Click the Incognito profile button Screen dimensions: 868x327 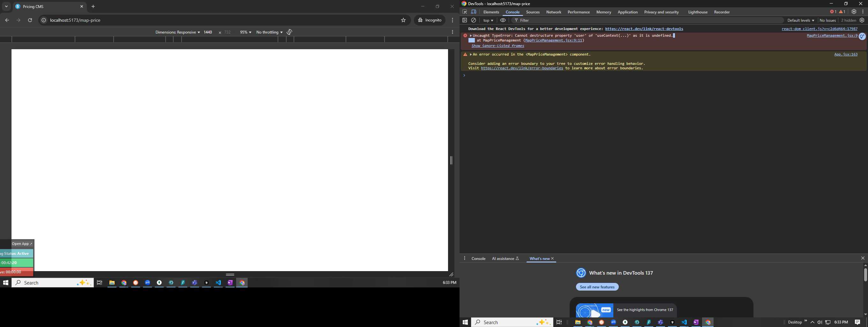pyautogui.click(x=430, y=20)
